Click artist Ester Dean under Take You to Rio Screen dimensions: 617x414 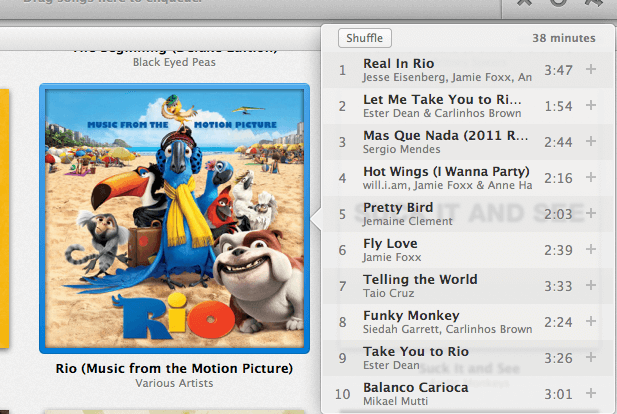(391, 365)
